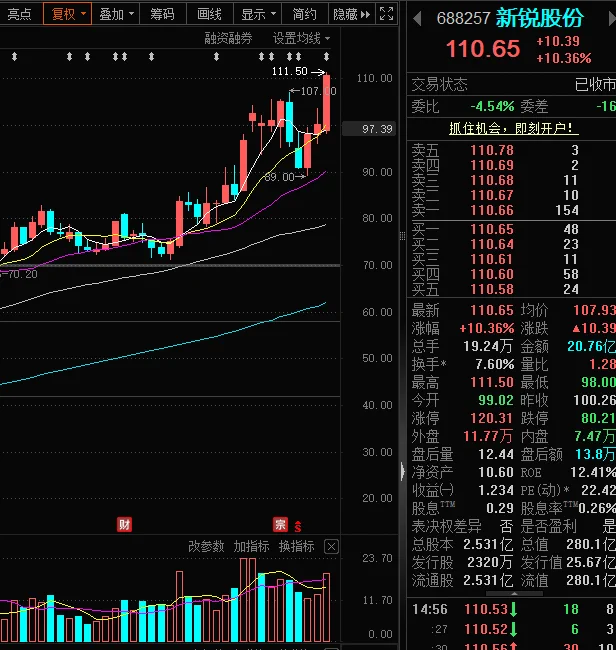Select 卖四 ask price 110.69
This screenshot has width=616, height=650.
492,165
